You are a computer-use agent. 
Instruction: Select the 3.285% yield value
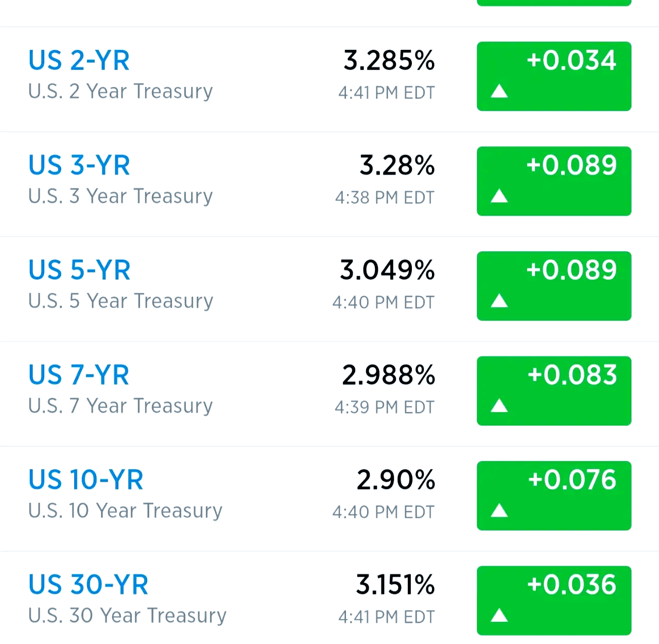pyautogui.click(x=389, y=61)
